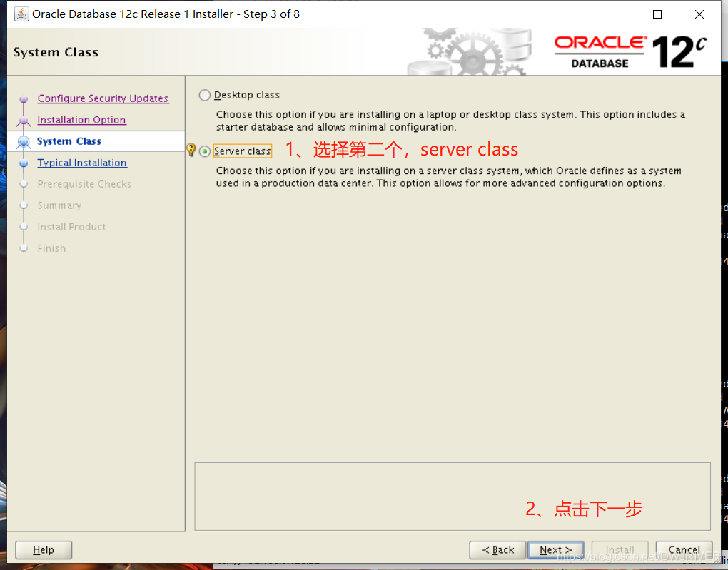Click the disabled Install button
728x570 pixels.
(x=620, y=550)
